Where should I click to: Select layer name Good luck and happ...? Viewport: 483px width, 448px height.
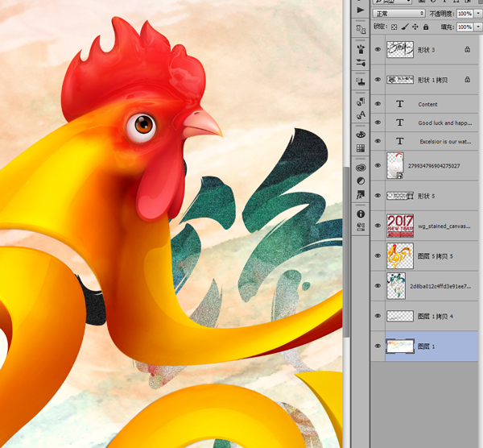[445, 122]
